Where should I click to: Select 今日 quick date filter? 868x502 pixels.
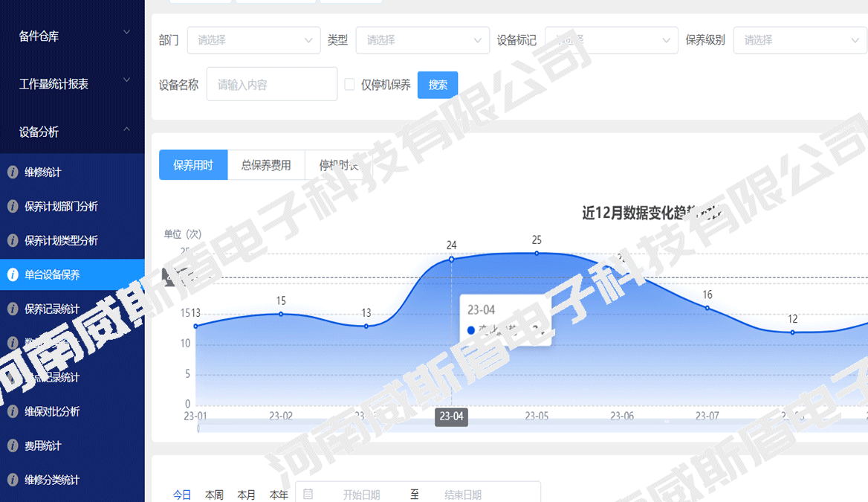coord(181,495)
